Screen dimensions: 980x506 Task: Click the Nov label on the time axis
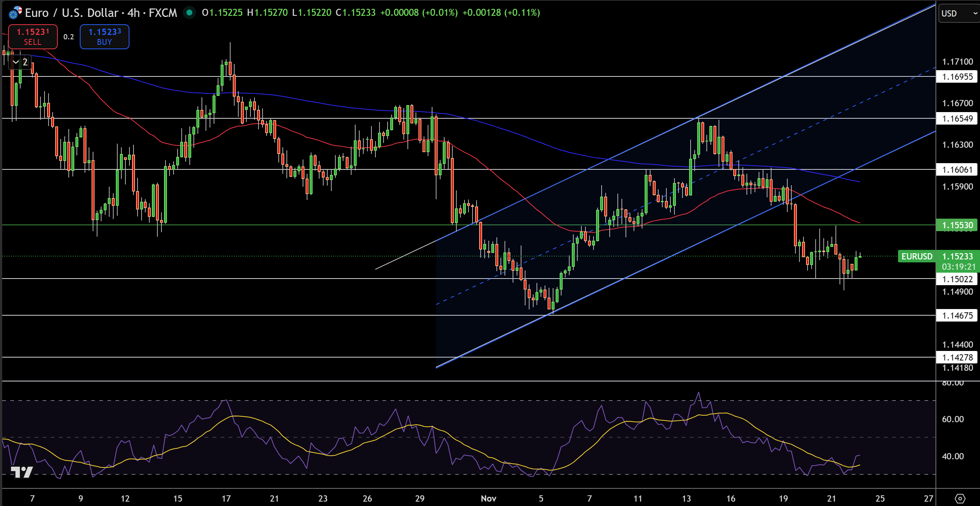[489, 498]
